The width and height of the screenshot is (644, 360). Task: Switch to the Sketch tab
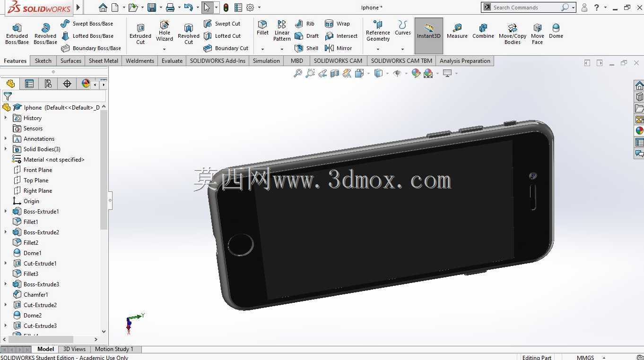click(x=43, y=60)
